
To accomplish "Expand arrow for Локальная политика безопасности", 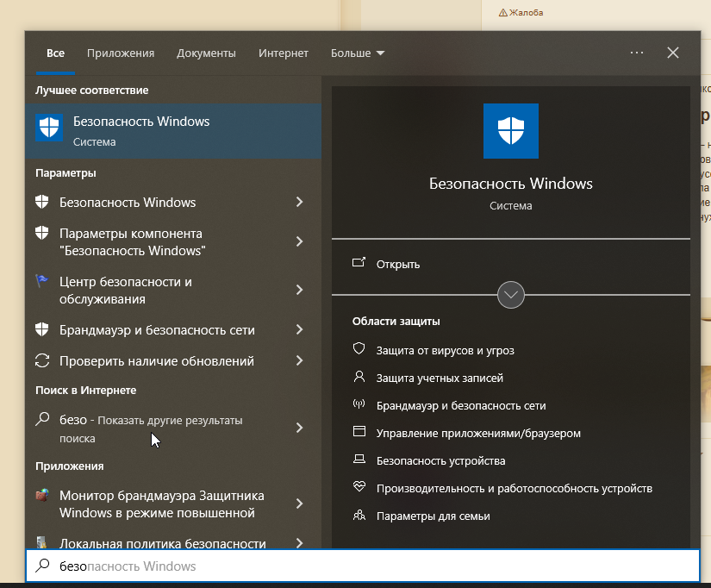I will [x=299, y=542].
